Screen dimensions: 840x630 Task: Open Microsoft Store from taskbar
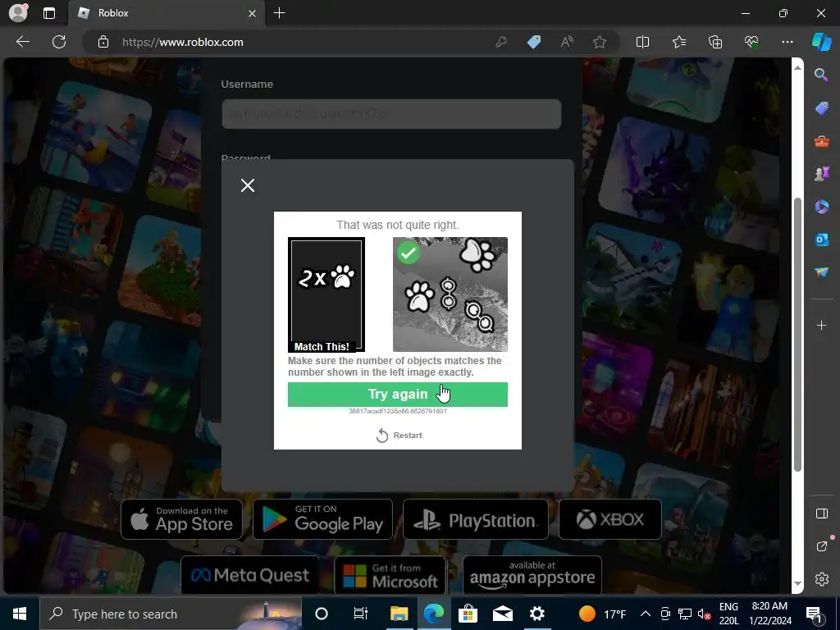[x=468, y=614]
